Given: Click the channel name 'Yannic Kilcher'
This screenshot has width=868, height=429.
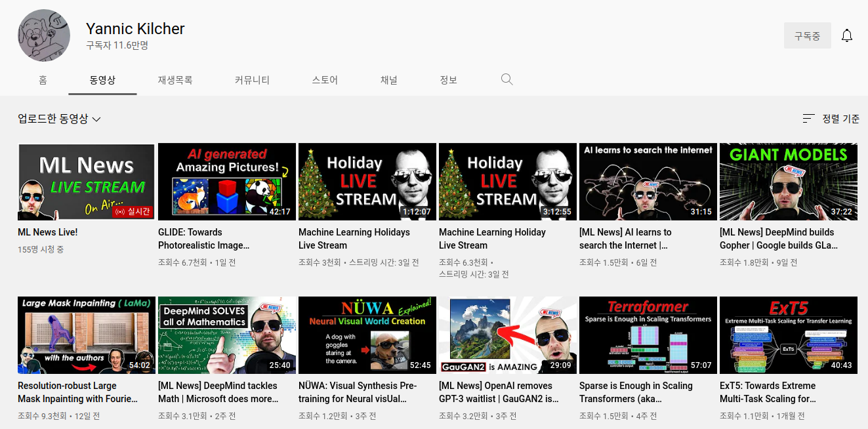Looking at the screenshot, I should click(x=135, y=29).
